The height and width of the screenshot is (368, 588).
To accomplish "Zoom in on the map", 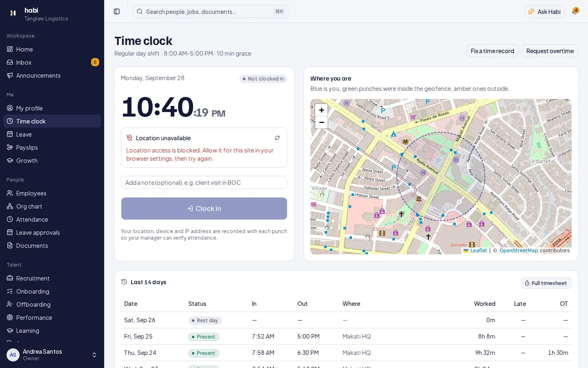I will pos(321,110).
